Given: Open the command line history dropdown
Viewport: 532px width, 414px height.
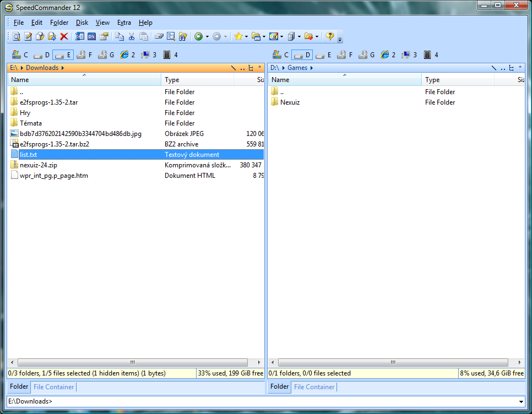Looking at the screenshot, I should pos(521,402).
